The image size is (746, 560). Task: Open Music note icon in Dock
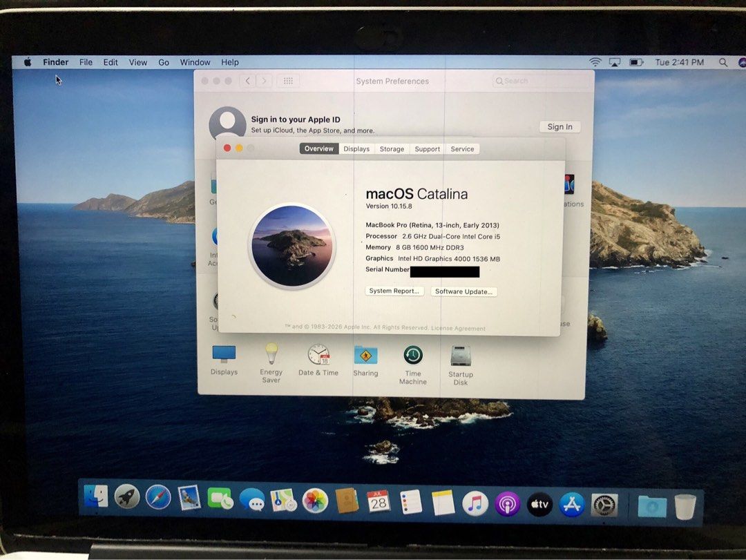tap(475, 504)
